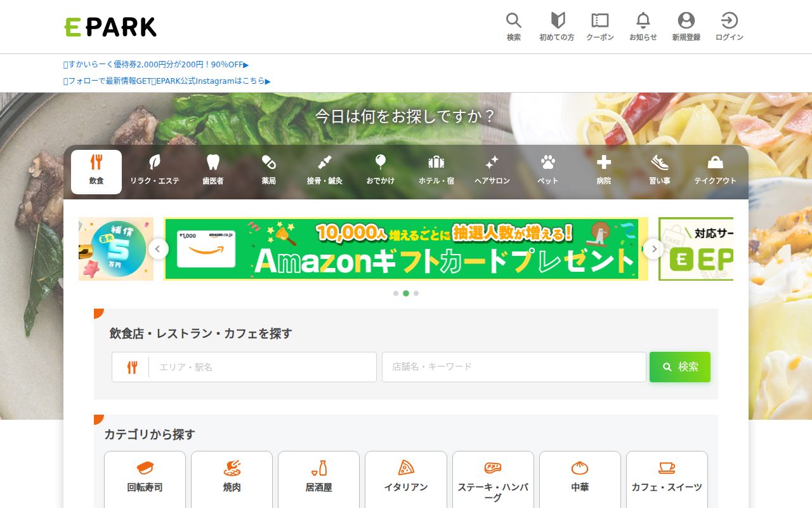Choose the カフェ・スイーツ category card
Screen dimensions: 812x508
click(667, 479)
